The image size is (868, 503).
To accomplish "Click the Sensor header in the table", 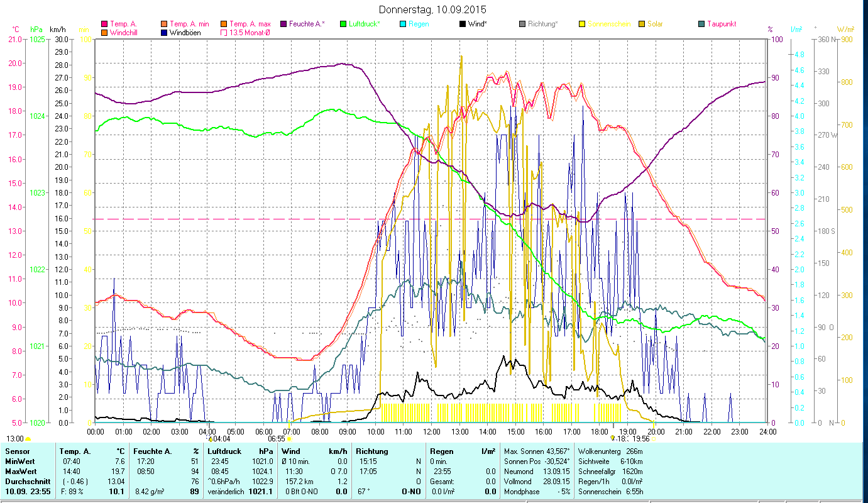I will [17, 451].
